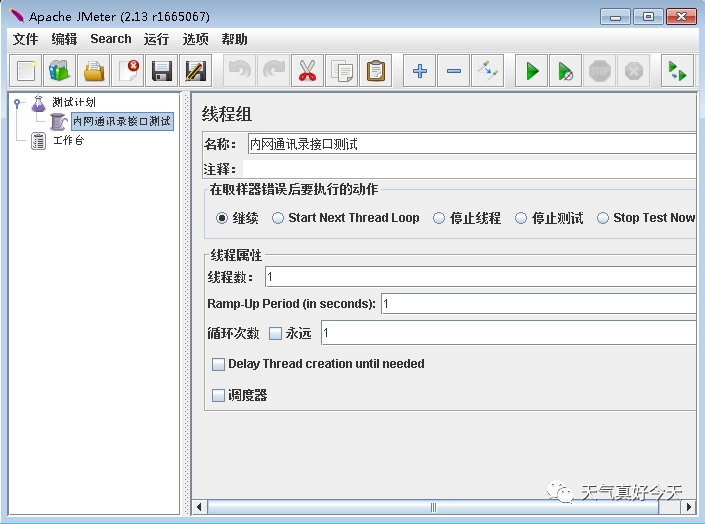This screenshot has height=524, width=705.
Task: Save test plan as using pencil disk icon
Action: tap(196, 71)
